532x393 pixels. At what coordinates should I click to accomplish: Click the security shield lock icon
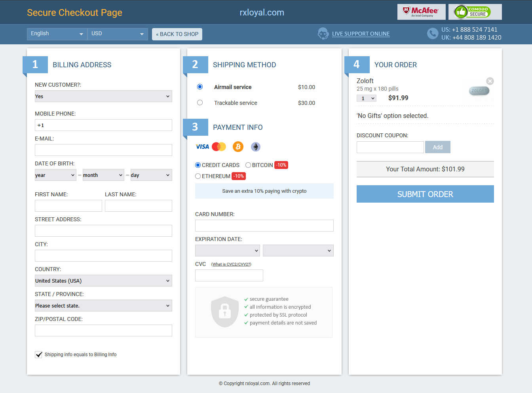[225, 312]
